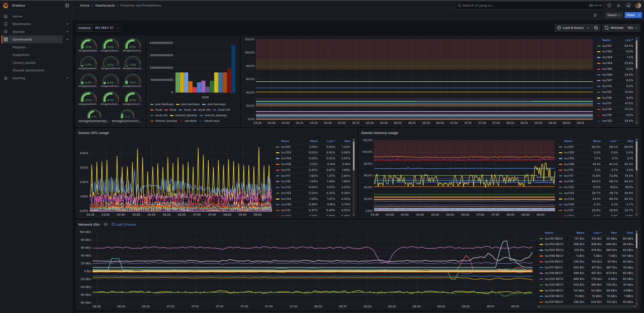
Task: Open the instance 192.168.1.27 dropdown
Action: click(x=107, y=28)
